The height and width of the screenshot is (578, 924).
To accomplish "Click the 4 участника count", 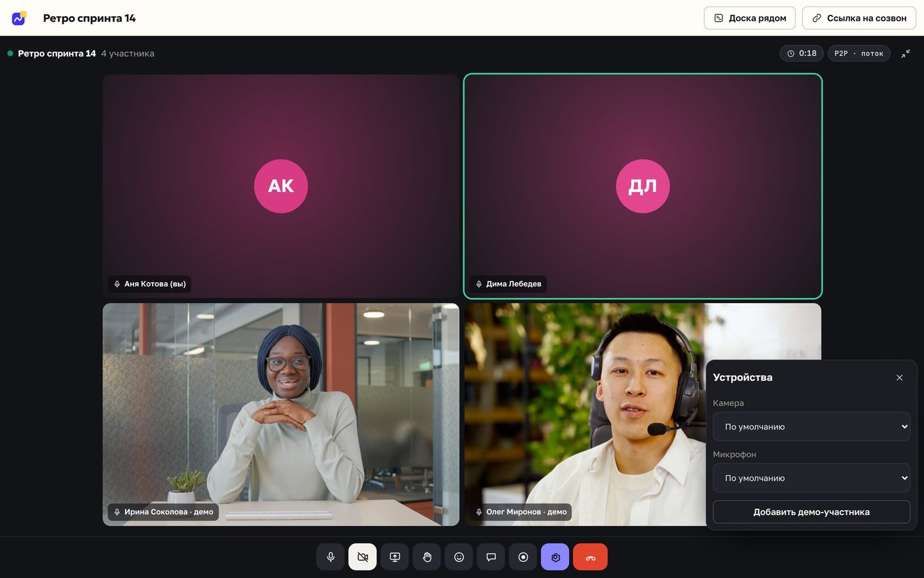I will [128, 53].
